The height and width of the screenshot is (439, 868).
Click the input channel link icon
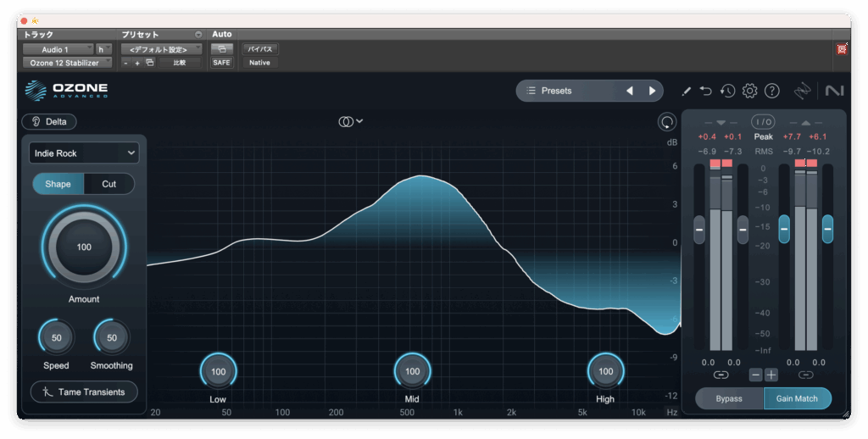[x=721, y=375]
